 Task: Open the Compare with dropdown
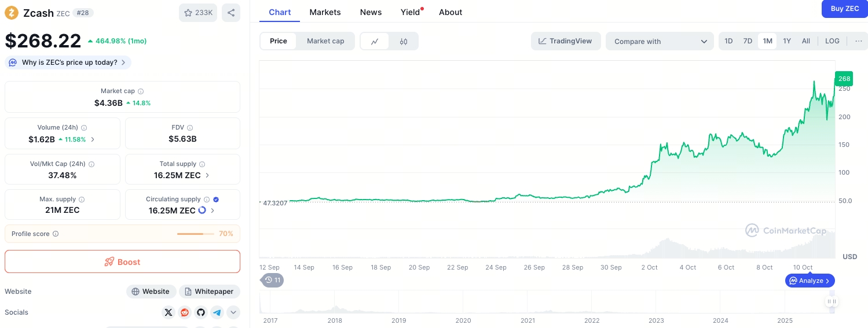pyautogui.click(x=660, y=41)
